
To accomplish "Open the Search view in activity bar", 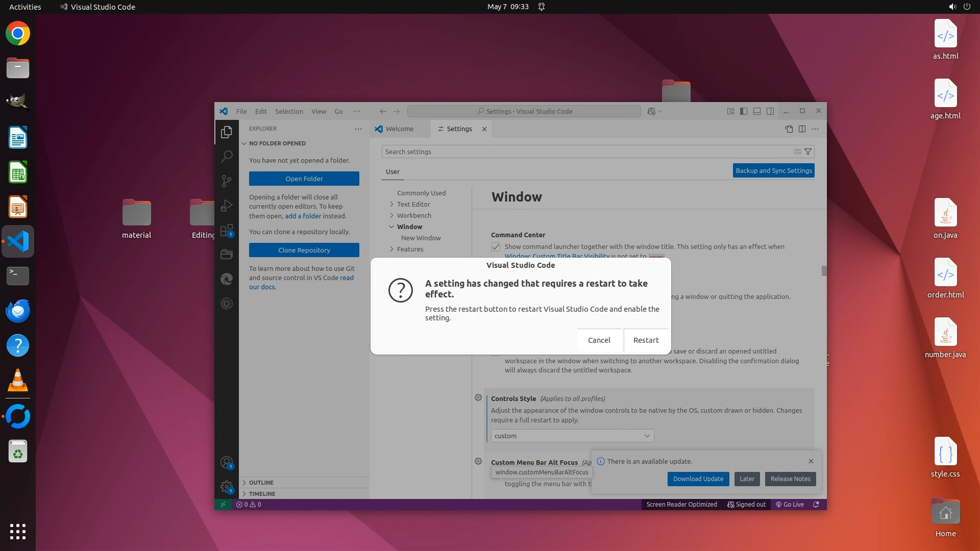I will (227, 156).
